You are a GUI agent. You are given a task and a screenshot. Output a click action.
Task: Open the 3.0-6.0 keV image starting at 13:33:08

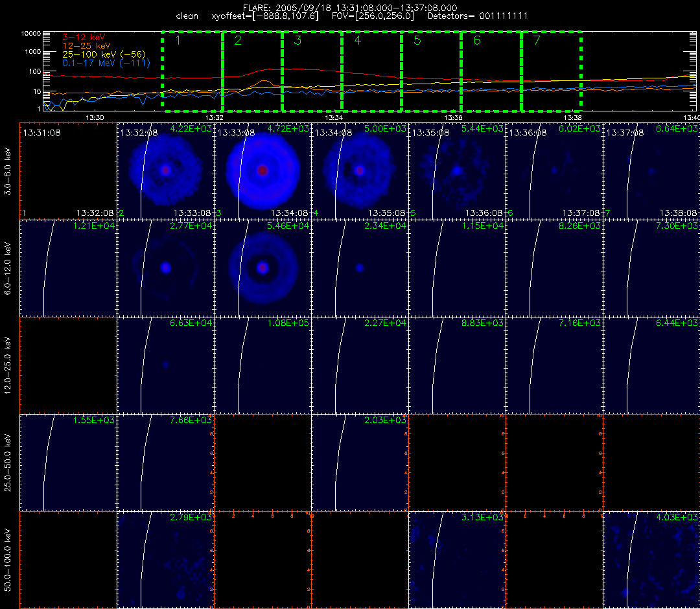263,171
